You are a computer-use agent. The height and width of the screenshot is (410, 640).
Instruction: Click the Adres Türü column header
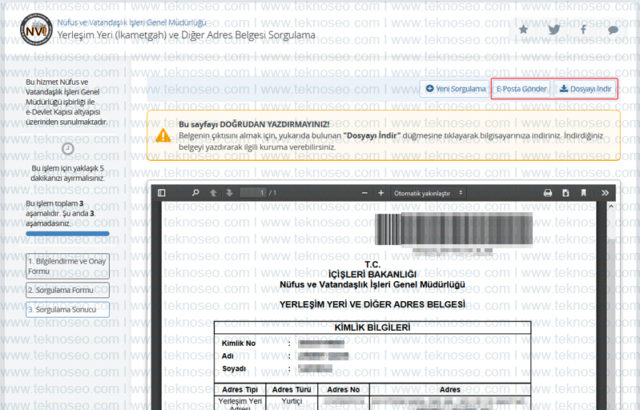click(x=291, y=390)
